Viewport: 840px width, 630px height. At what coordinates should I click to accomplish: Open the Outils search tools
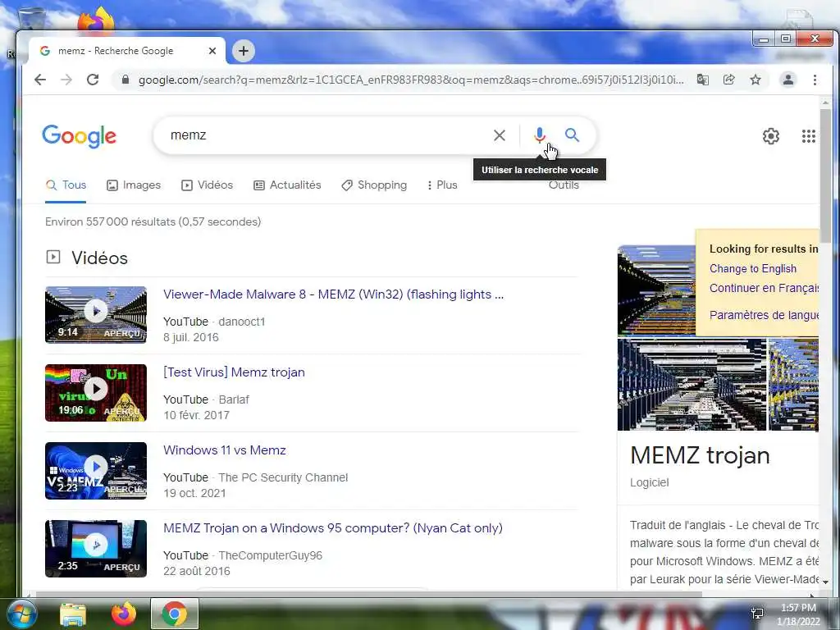(564, 185)
